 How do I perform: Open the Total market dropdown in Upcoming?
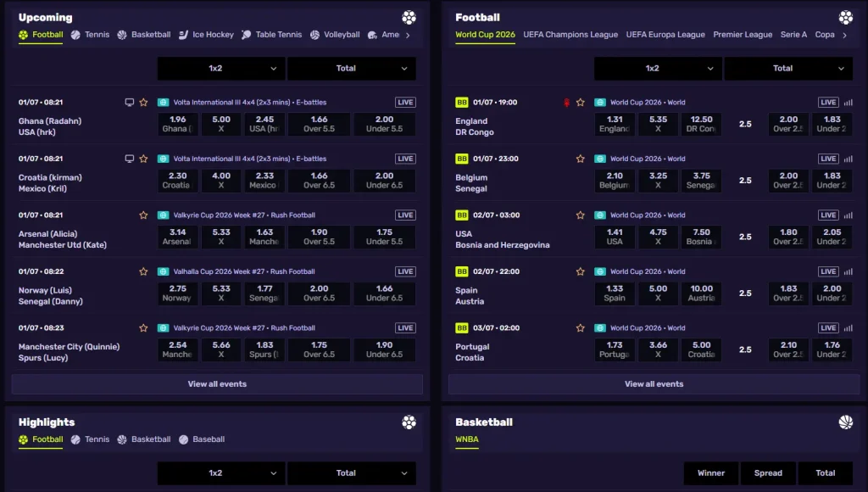(x=352, y=69)
